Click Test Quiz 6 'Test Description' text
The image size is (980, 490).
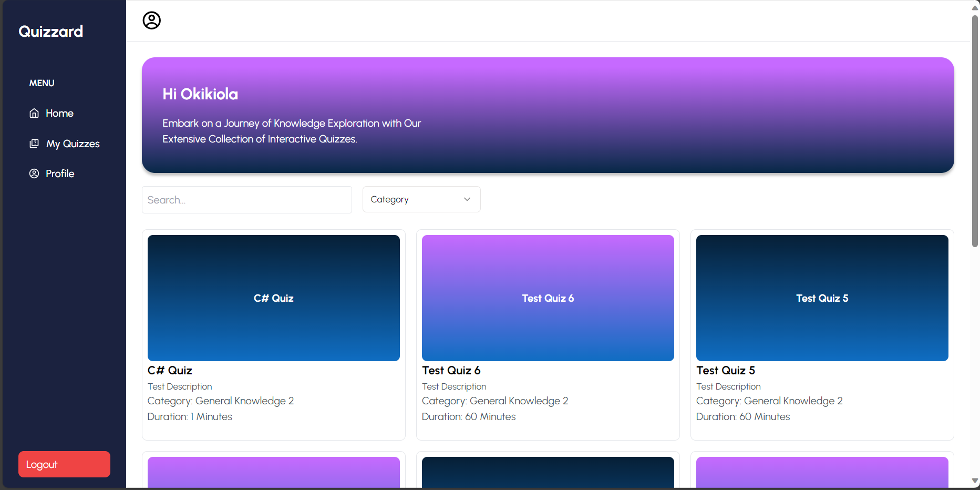pos(454,386)
